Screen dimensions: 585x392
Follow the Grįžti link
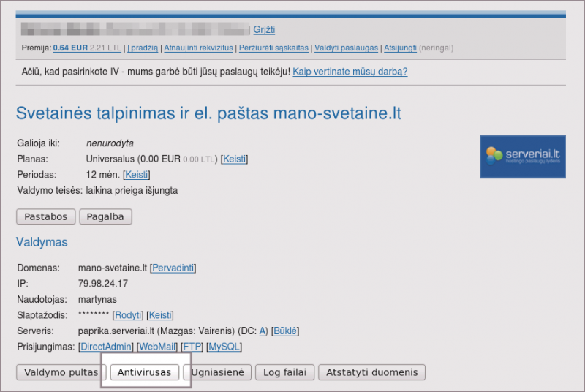click(x=264, y=30)
